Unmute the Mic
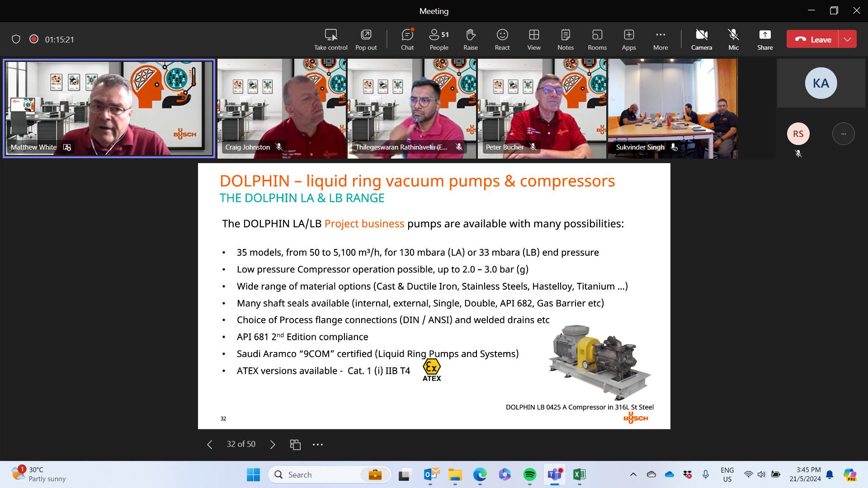This screenshot has height=488, width=868. 733,40
